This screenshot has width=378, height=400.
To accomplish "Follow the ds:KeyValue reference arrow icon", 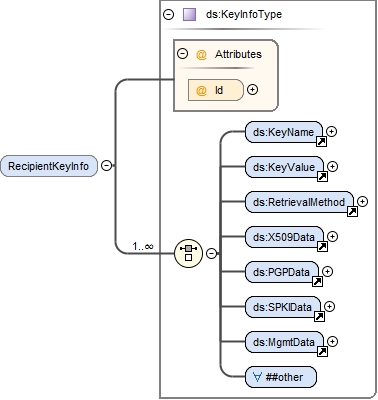I will [322, 177].
